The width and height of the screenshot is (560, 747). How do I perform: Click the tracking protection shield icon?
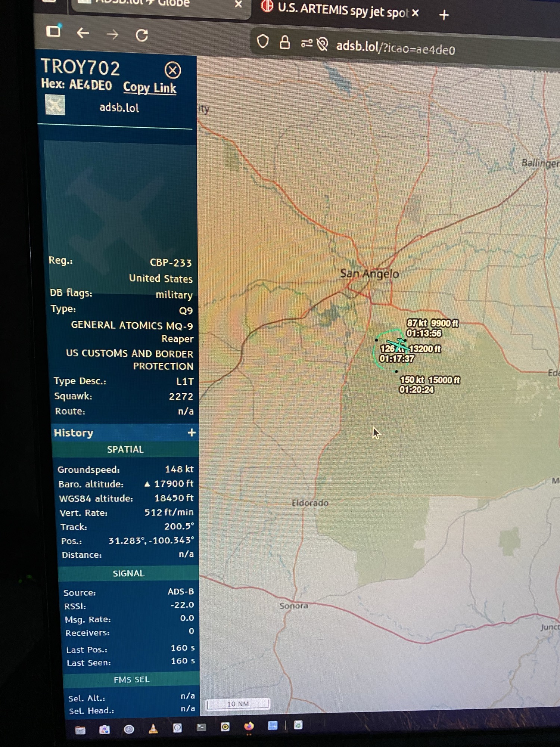pyautogui.click(x=263, y=41)
